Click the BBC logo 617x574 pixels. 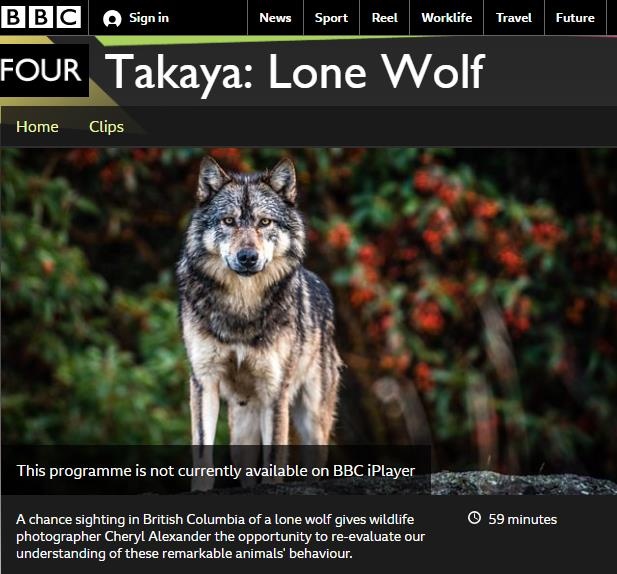click(41, 17)
